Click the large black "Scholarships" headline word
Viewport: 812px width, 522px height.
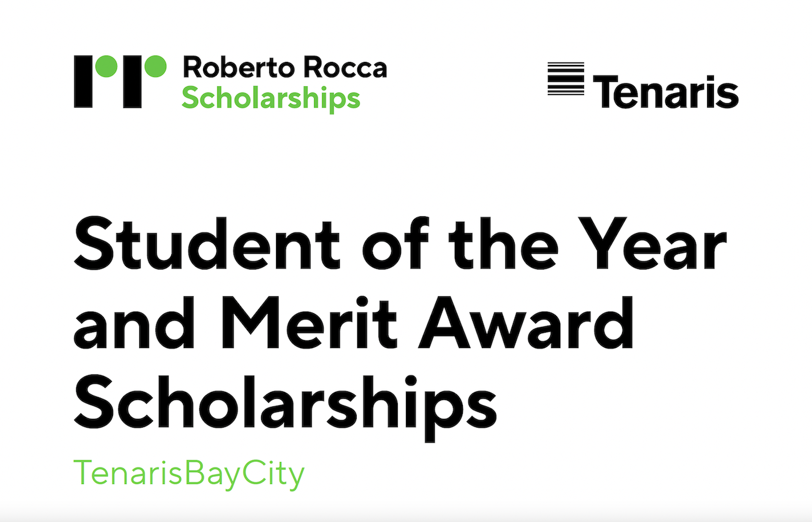pos(285,408)
